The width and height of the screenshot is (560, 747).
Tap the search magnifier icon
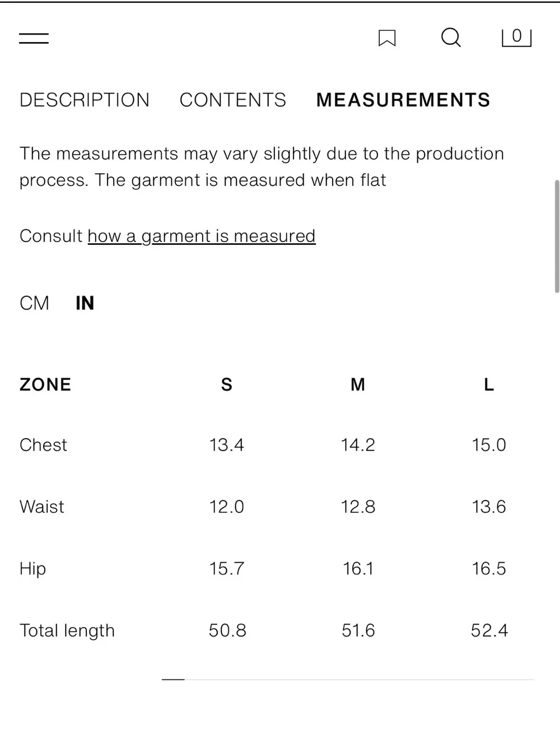click(x=451, y=38)
